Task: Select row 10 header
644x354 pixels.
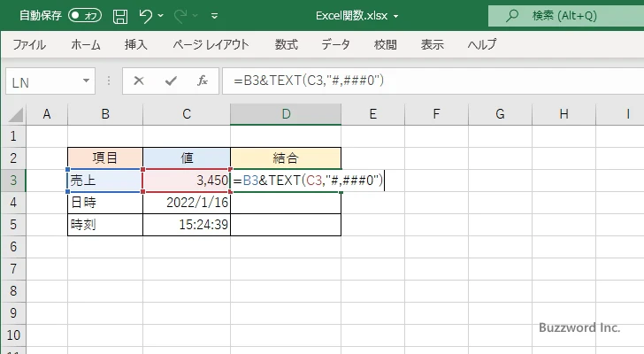Action: [13, 335]
